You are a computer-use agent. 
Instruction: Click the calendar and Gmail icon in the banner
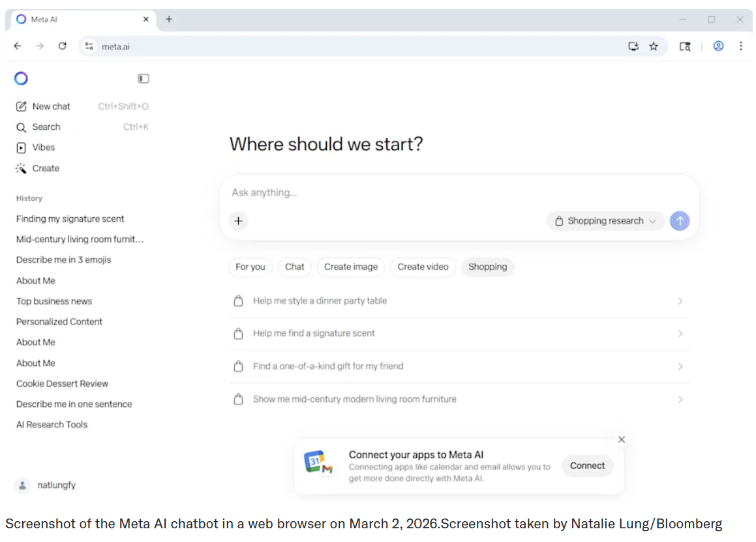(318, 463)
